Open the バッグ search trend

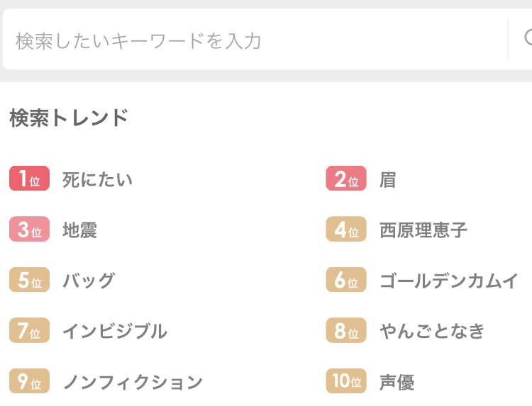coord(89,281)
